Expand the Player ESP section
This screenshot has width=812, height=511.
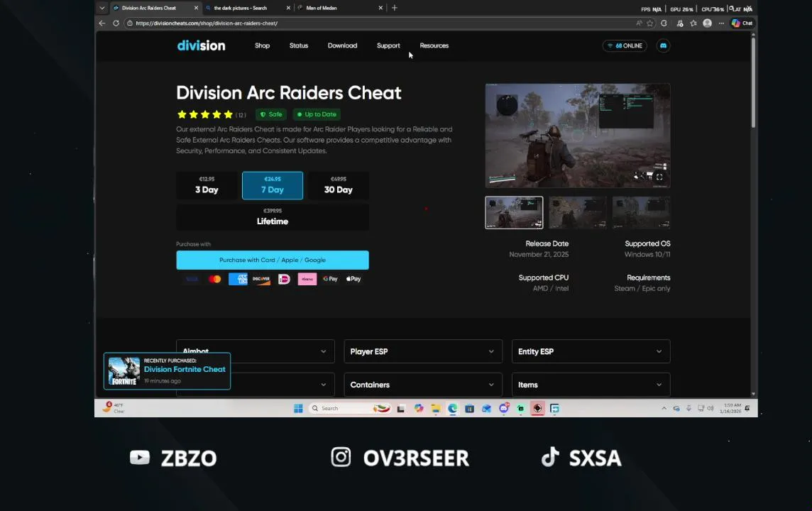pos(423,351)
